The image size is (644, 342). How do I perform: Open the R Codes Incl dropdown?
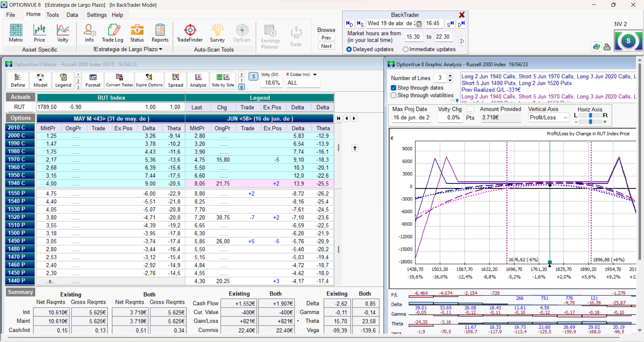(x=315, y=75)
